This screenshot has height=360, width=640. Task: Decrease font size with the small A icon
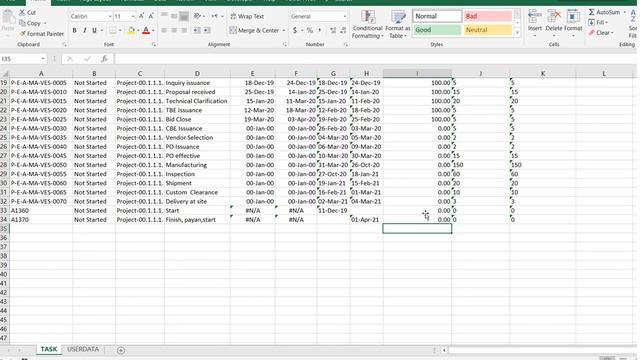pos(151,16)
